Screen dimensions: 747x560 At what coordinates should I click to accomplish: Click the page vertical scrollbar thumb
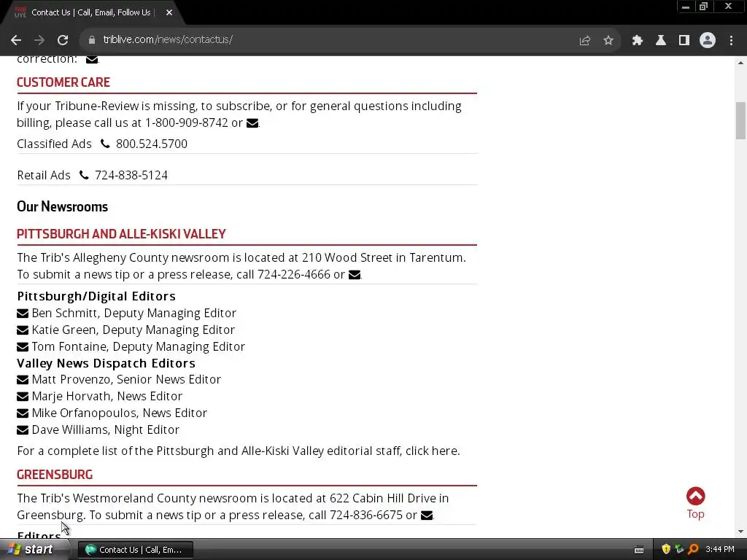[741, 120]
